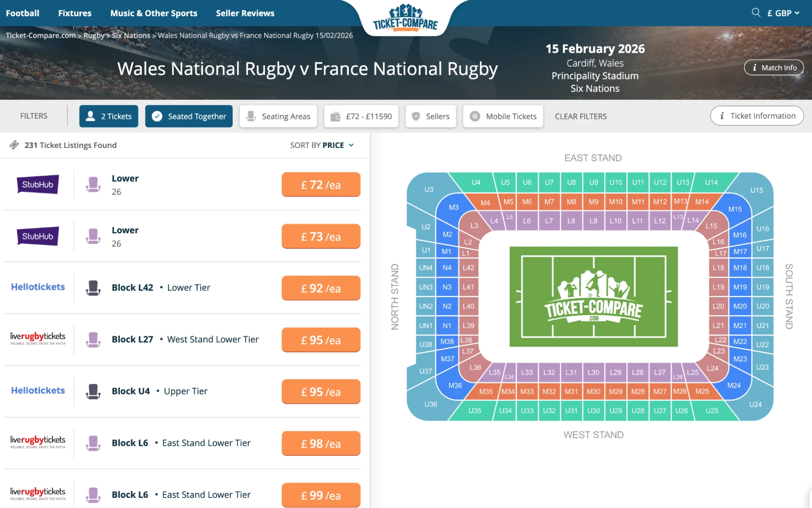The height and width of the screenshot is (508, 812).
Task: Open the Sellers filter options
Action: (x=431, y=116)
